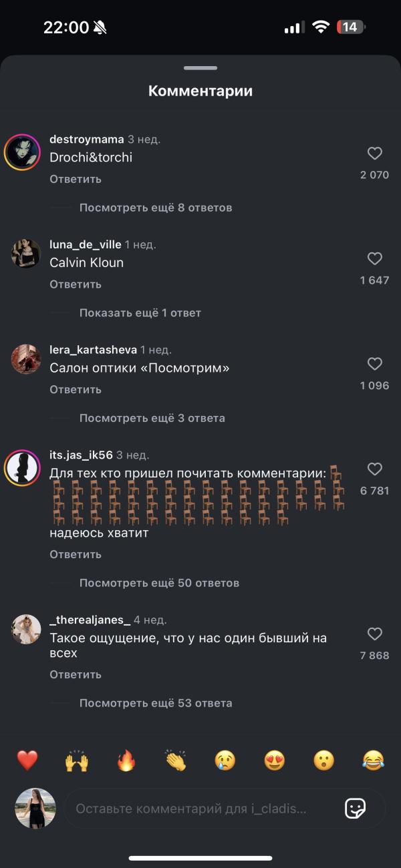Focus the comment input field
The height and width of the screenshot is (868, 401).
200,809
